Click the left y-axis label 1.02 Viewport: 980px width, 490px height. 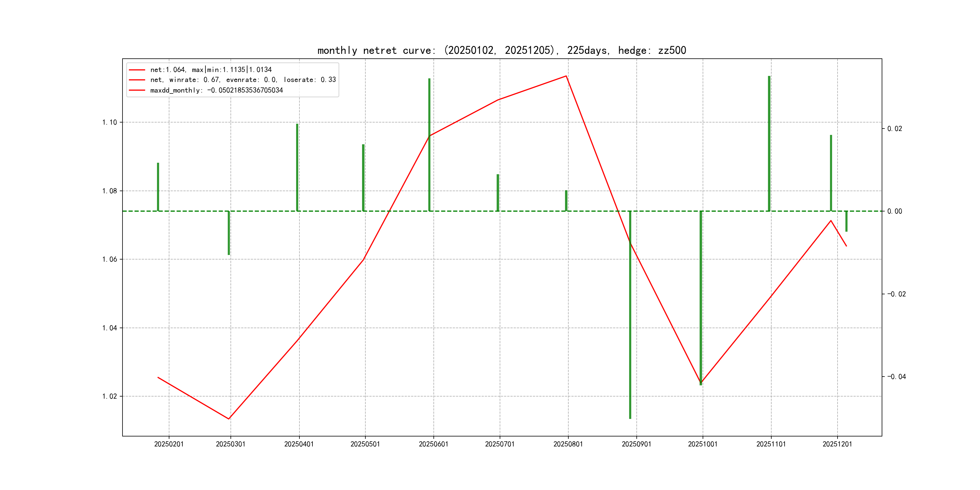109,396
